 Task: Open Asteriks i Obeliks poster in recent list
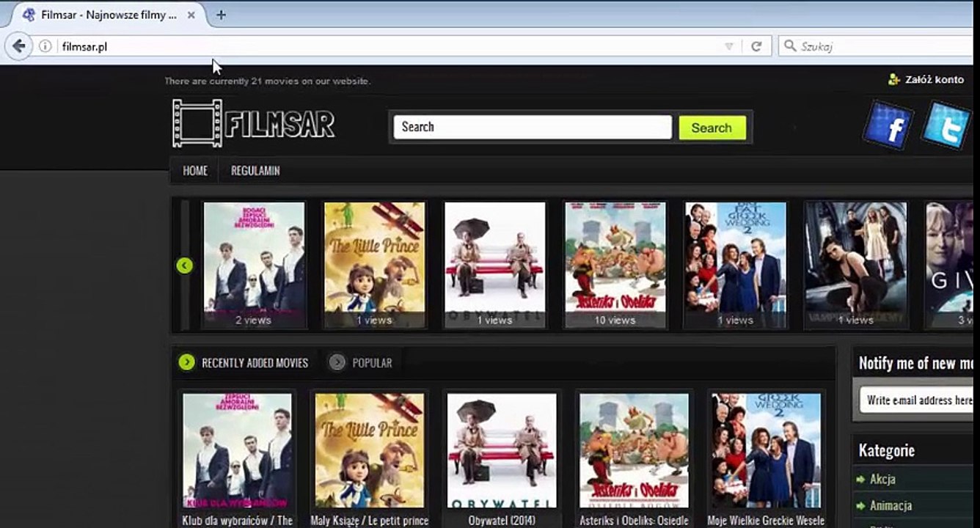634,451
